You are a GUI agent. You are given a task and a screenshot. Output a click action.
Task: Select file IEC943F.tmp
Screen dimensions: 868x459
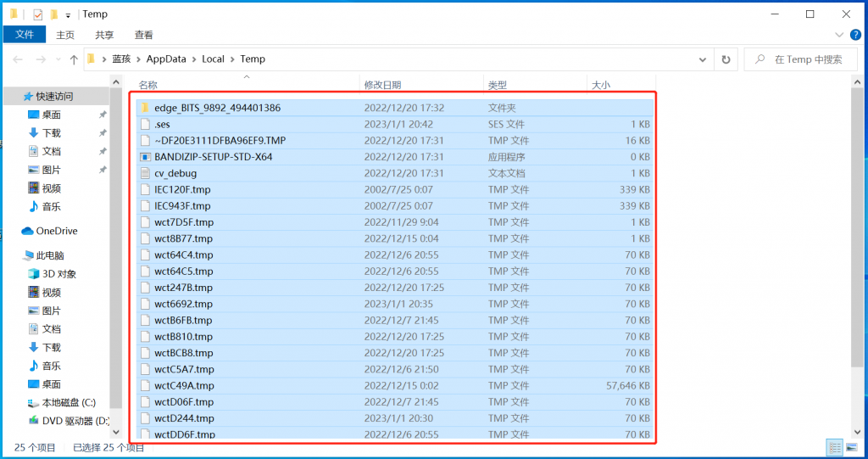click(395, 205)
